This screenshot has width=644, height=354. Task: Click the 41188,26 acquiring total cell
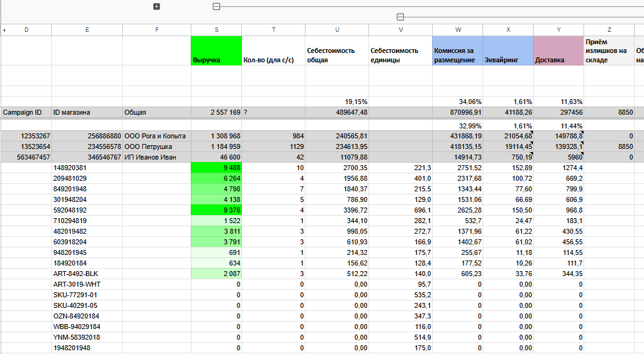tap(509, 113)
